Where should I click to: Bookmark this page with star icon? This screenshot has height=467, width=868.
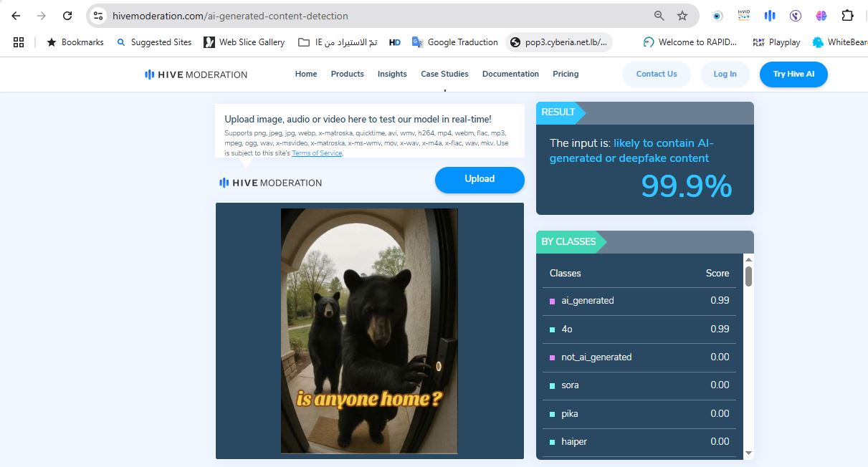click(x=682, y=16)
